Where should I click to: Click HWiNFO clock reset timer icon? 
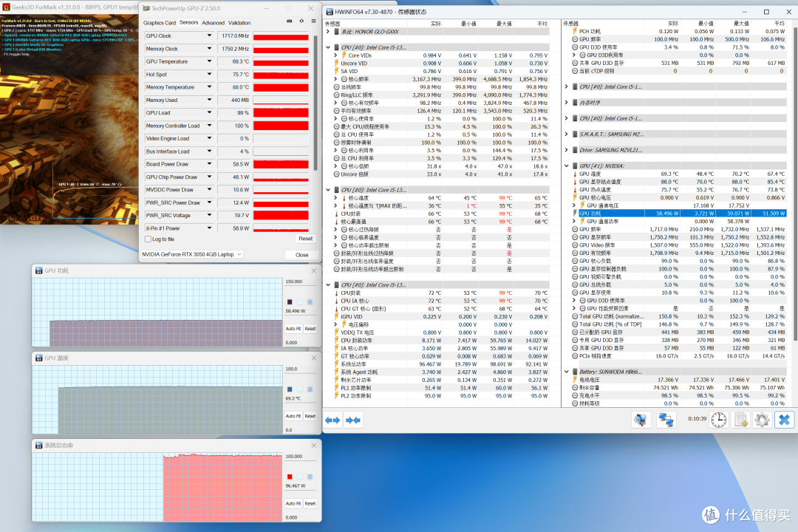719,420
